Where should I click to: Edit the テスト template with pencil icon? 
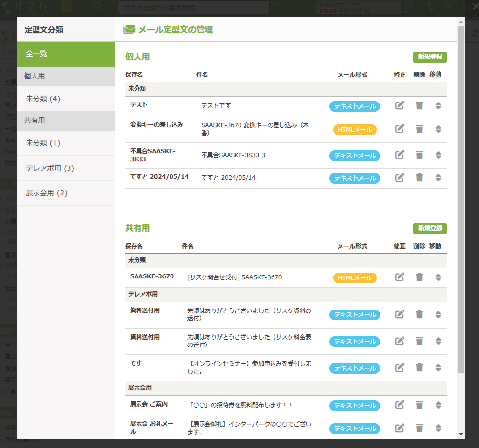click(x=400, y=105)
